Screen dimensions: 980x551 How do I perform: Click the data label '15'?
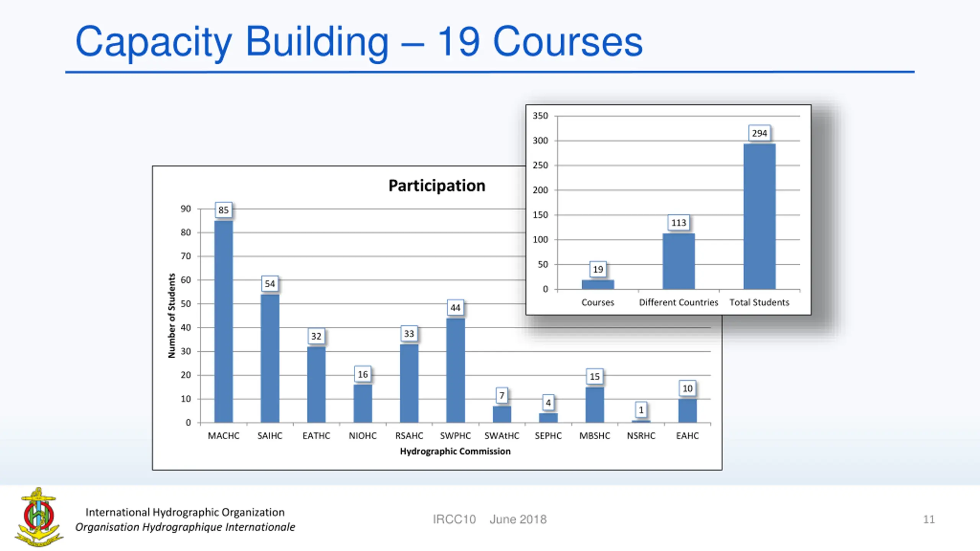(595, 377)
